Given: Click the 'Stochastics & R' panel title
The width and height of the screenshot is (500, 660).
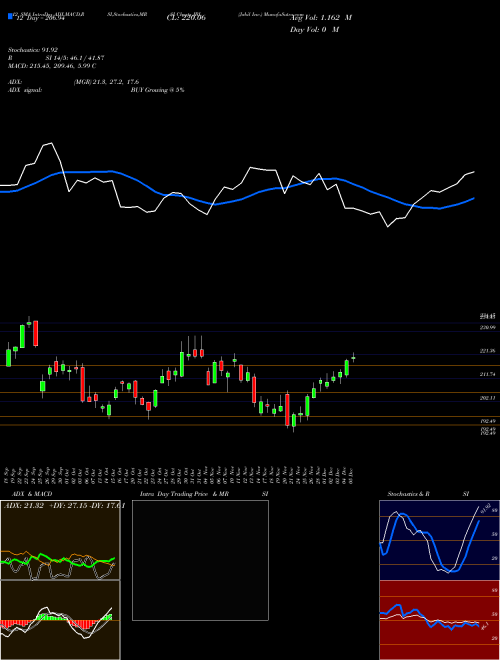Looking at the screenshot, I should pos(409,494).
